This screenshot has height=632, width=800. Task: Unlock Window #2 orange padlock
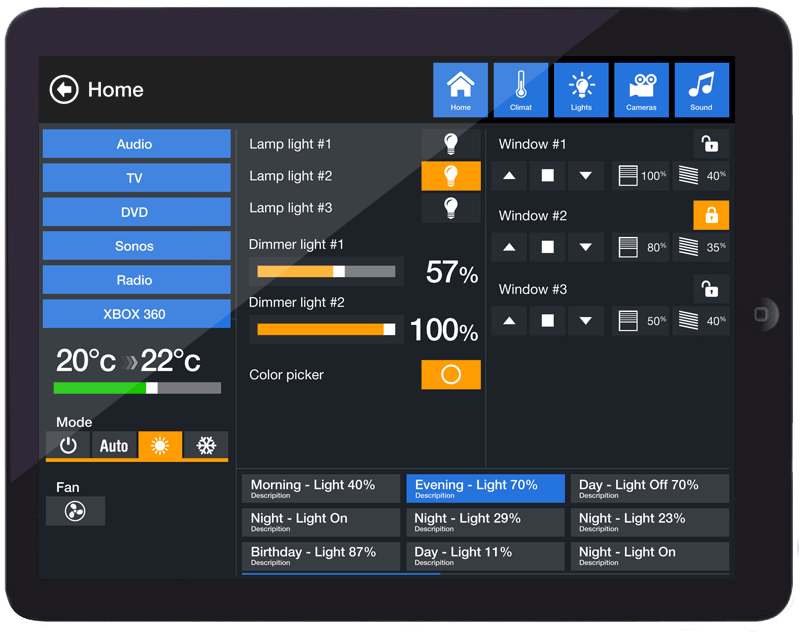point(711,215)
